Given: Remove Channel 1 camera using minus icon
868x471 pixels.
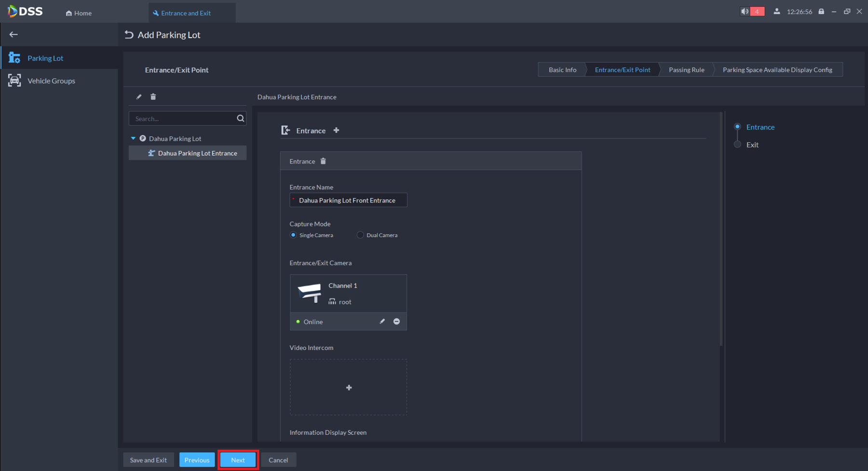Looking at the screenshot, I should click(x=396, y=322).
